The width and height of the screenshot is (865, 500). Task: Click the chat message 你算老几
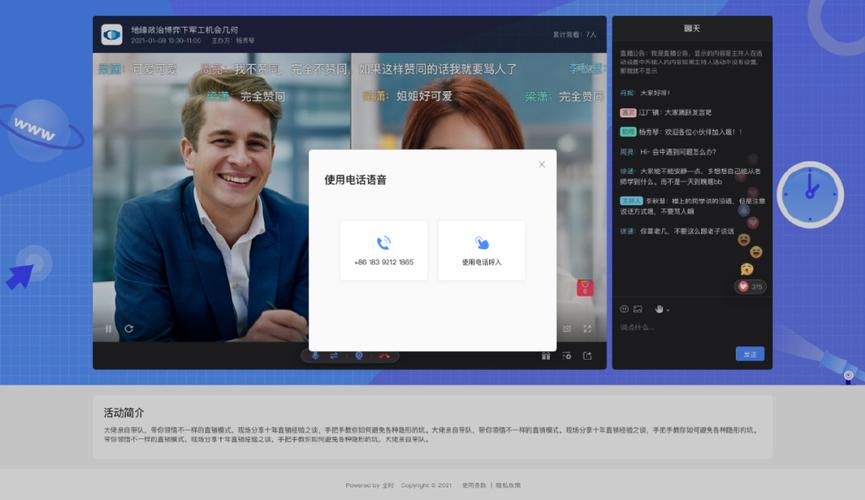[677, 231]
